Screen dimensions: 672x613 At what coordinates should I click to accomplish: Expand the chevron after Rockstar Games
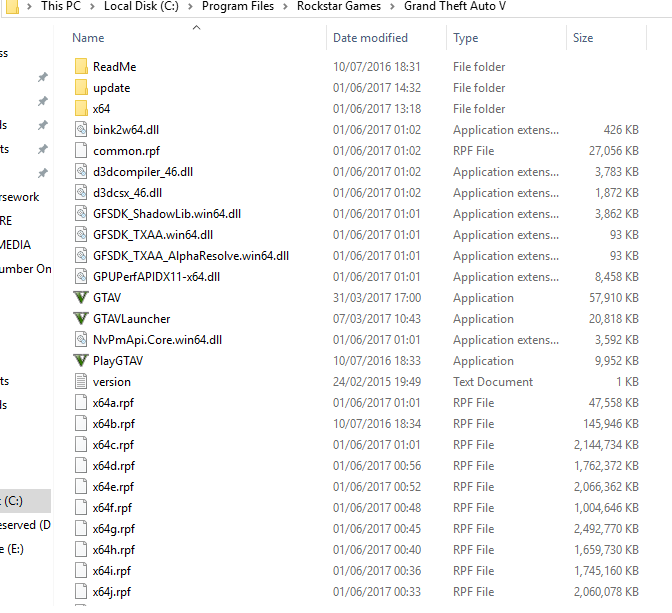coord(392,6)
